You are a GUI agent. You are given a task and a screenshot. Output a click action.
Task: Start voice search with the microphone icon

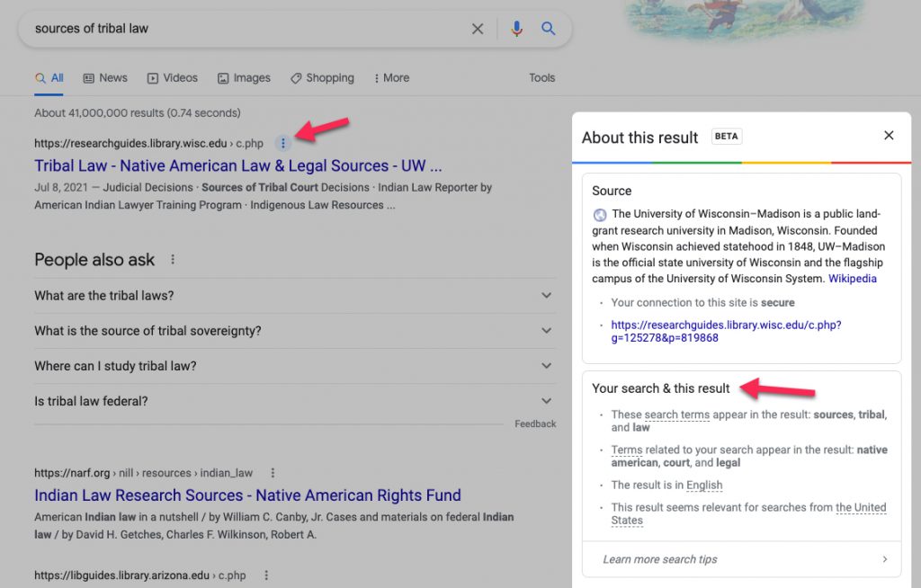coord(516,29)
